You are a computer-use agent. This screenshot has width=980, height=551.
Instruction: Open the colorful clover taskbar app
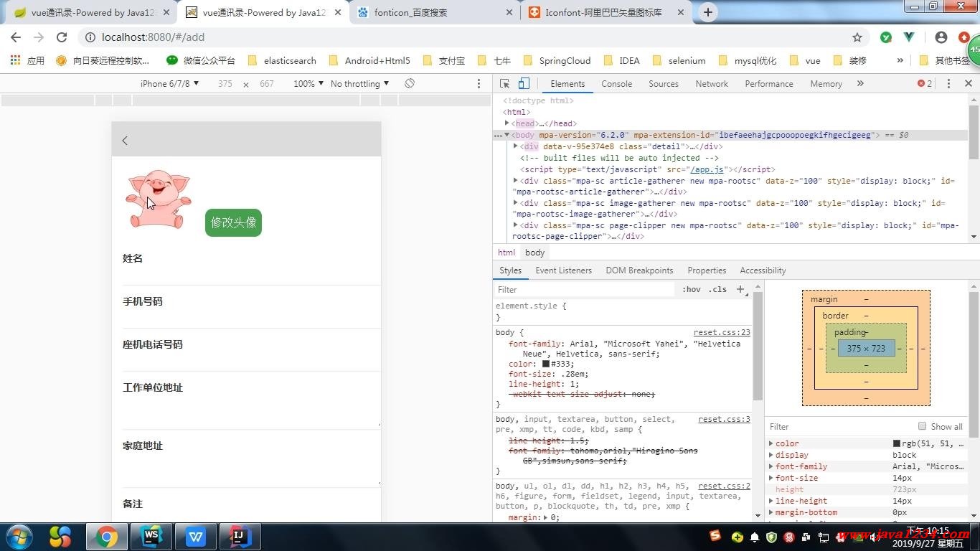(x=60, y=536)
